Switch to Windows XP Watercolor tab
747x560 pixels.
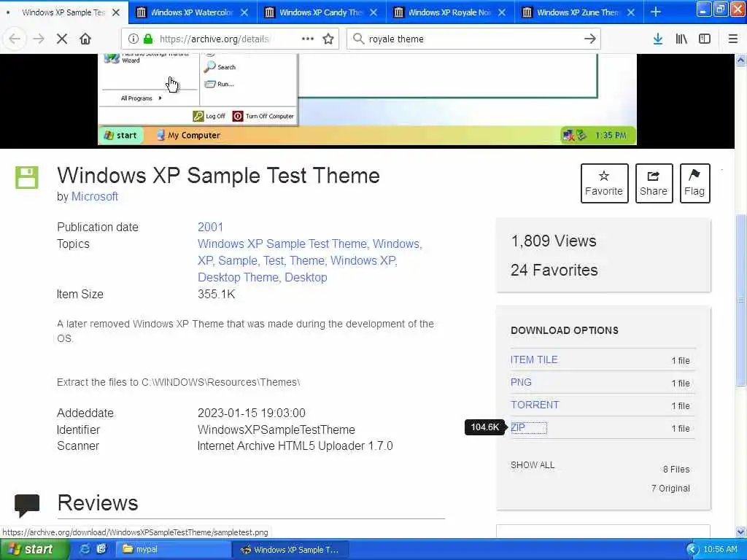tap(193, 12)
